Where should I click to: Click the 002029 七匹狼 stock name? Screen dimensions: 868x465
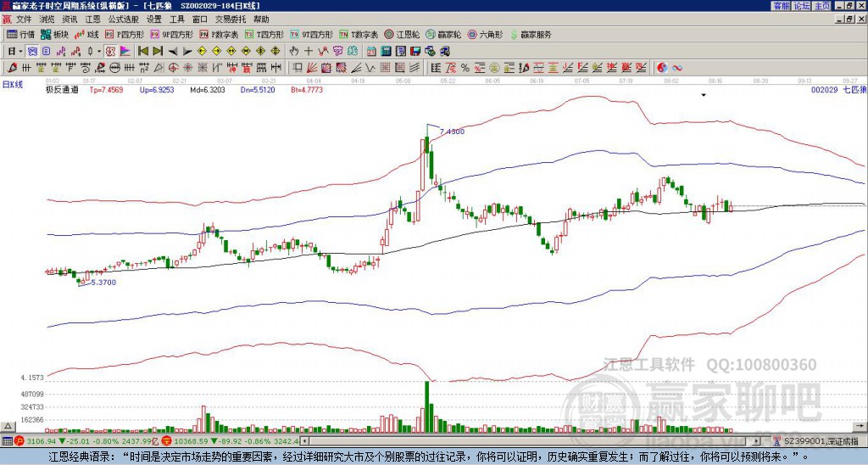point(838,90)
